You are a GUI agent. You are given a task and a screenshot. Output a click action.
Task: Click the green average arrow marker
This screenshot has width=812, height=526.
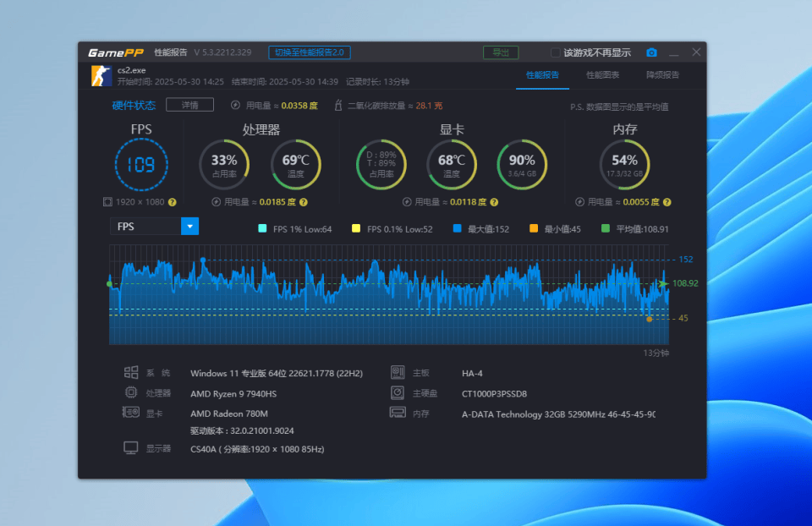662,283
